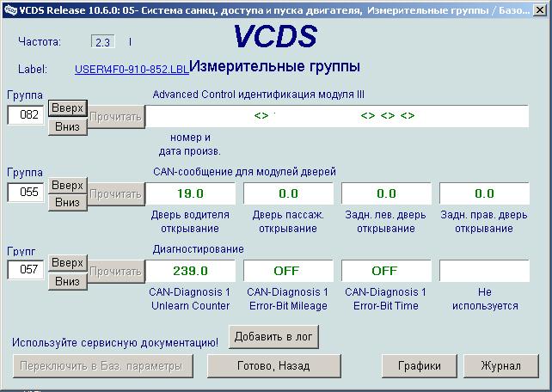Click the group 082 number field
552x392 pixels.
26,114
